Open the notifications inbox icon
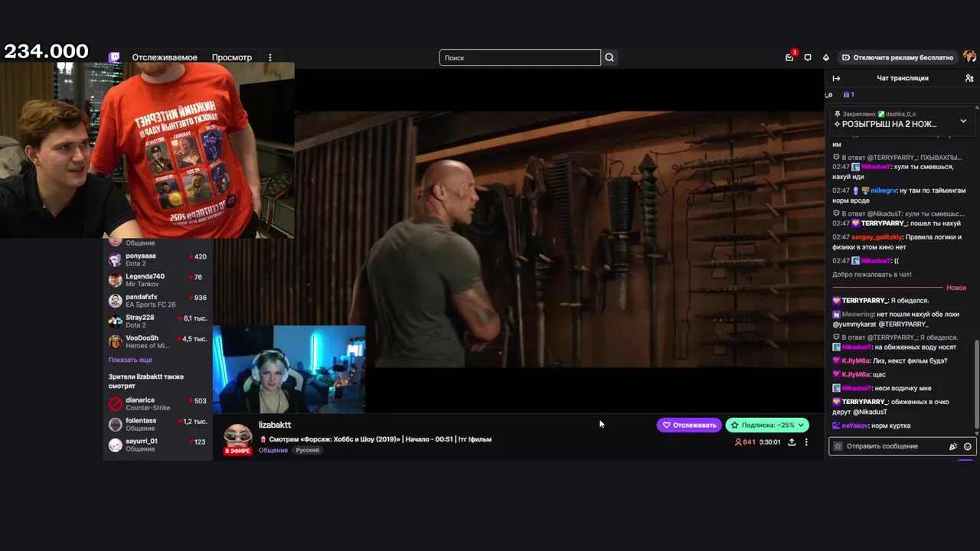 click(789, 57)
